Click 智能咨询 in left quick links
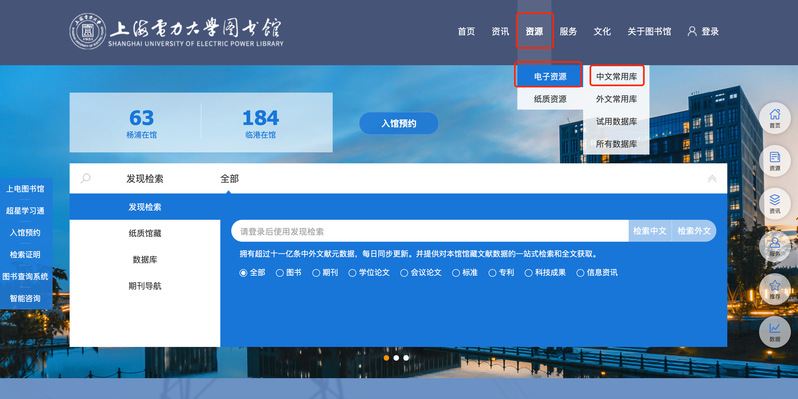This screenshot has width=798, height=399. click(x=25, y=298)
